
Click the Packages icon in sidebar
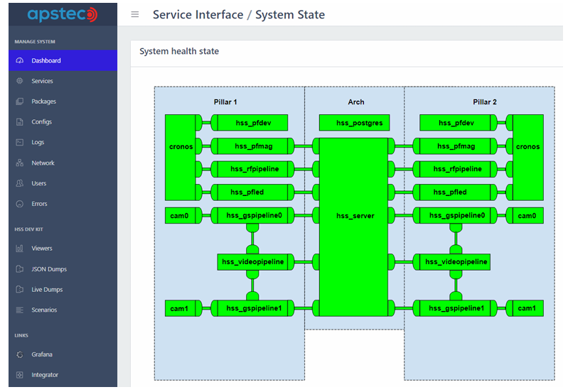click(x=19, y=102)
